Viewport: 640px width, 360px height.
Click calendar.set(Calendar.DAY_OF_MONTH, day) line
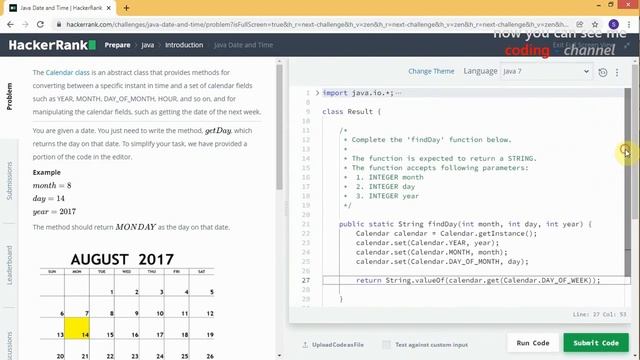(442, 262)
